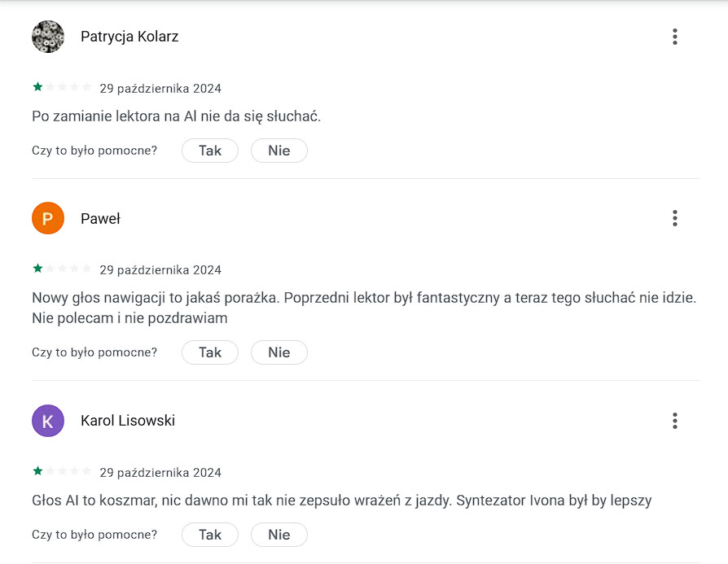Click the reviewer name Paweł
This screenshot has width=728, height=564.
coord(100,219)
